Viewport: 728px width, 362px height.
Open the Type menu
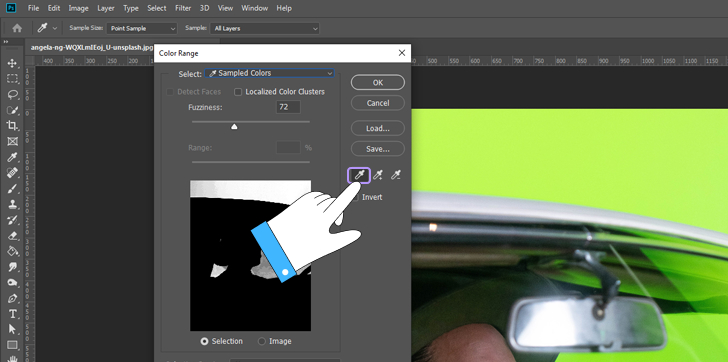[131, 8]
